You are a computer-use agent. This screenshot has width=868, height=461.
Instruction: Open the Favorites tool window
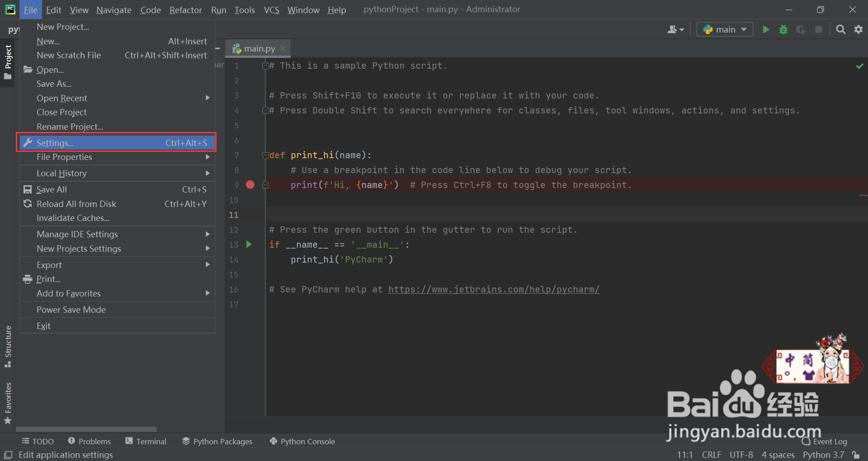[8, 403]
